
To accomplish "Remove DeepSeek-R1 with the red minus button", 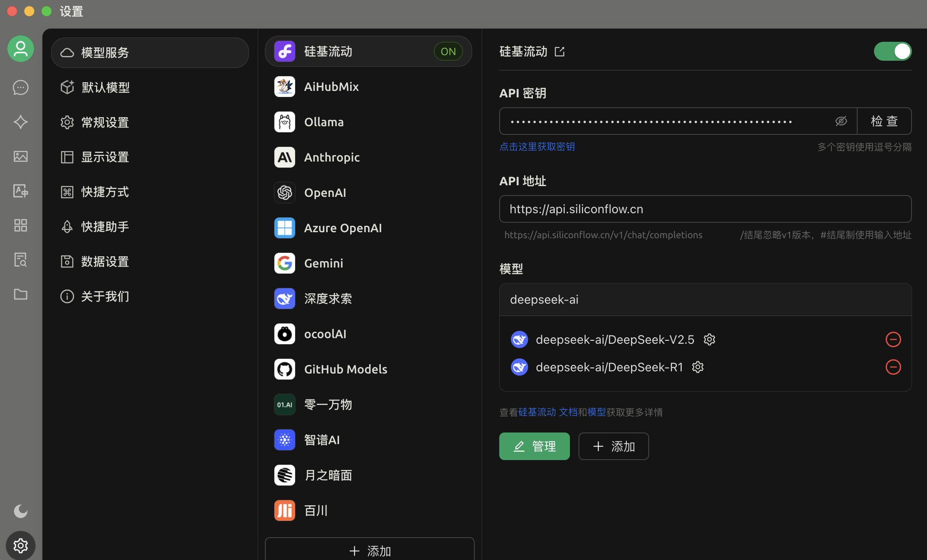I will tap(893, 367).
